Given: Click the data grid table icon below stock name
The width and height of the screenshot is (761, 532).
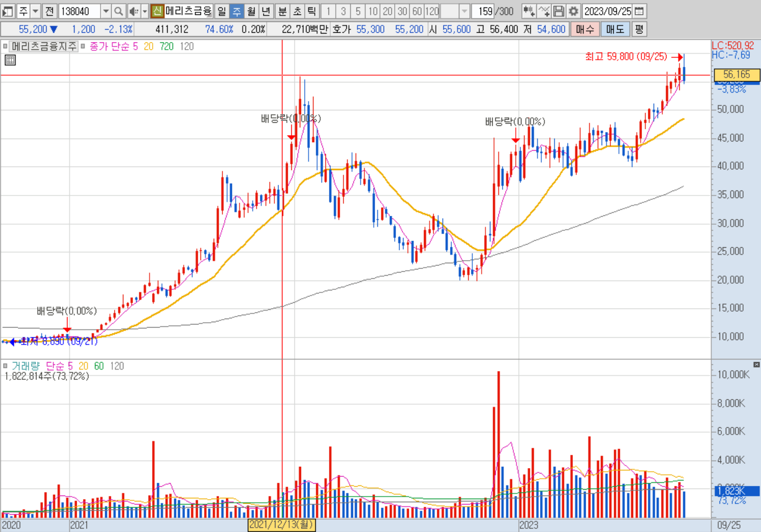Looking at the screenshot, I should (10, 60).
